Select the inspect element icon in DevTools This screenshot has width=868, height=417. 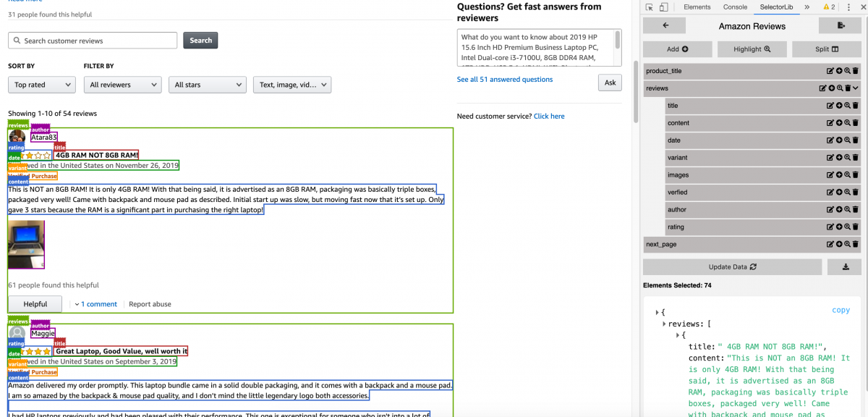click(647, 7)
